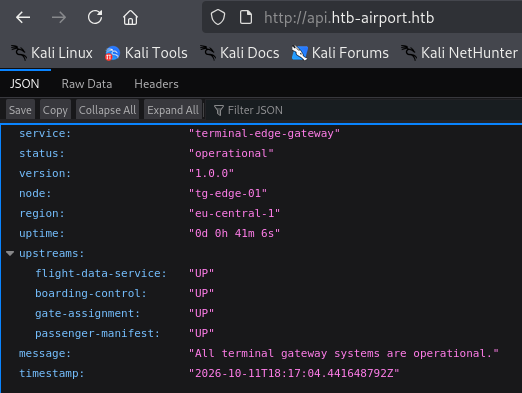
Task: Open the Kali Docs bookmark
Action: [240, 53]
